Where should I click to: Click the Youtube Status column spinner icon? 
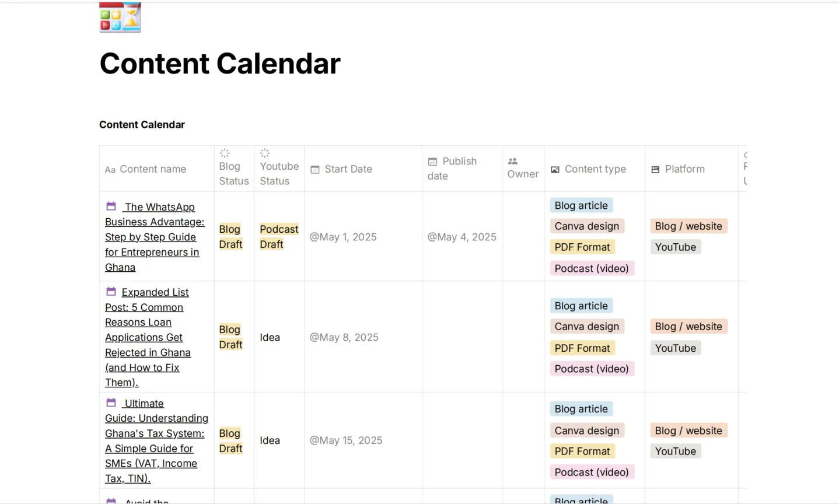[x=265, y=153]
